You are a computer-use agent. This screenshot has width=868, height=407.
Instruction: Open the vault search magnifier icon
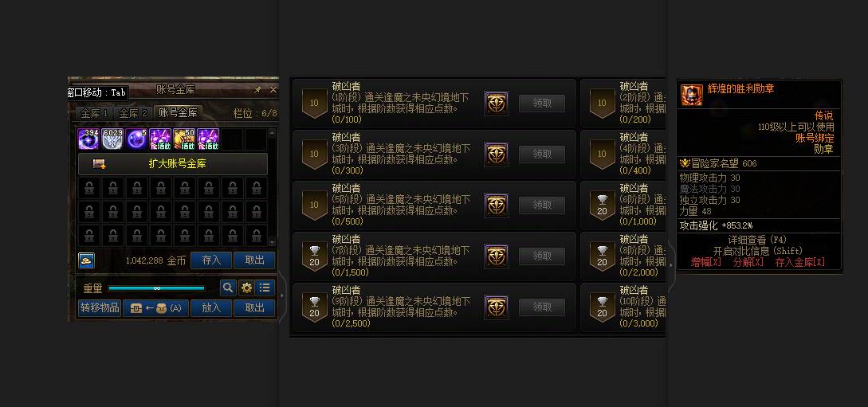coord(228,288)
